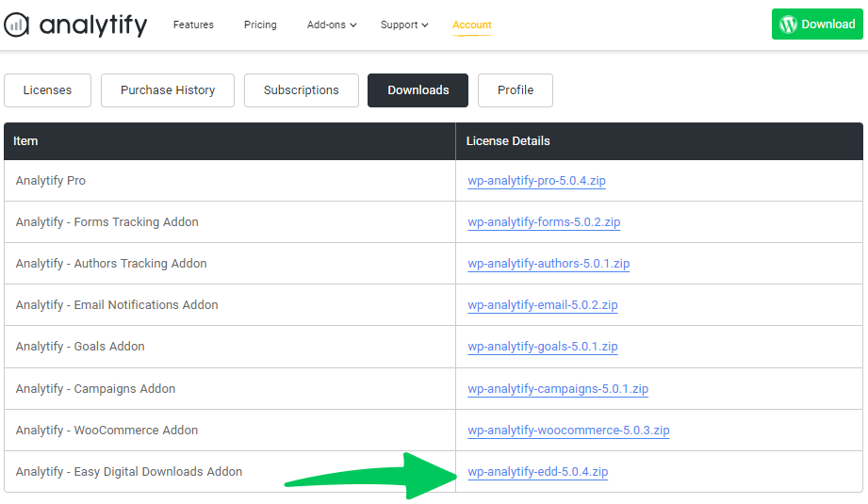This screenshot has height=504, width=868.
Task: Click 'Analytify - Campaigns Addon' text
Action: coord(95,389)
